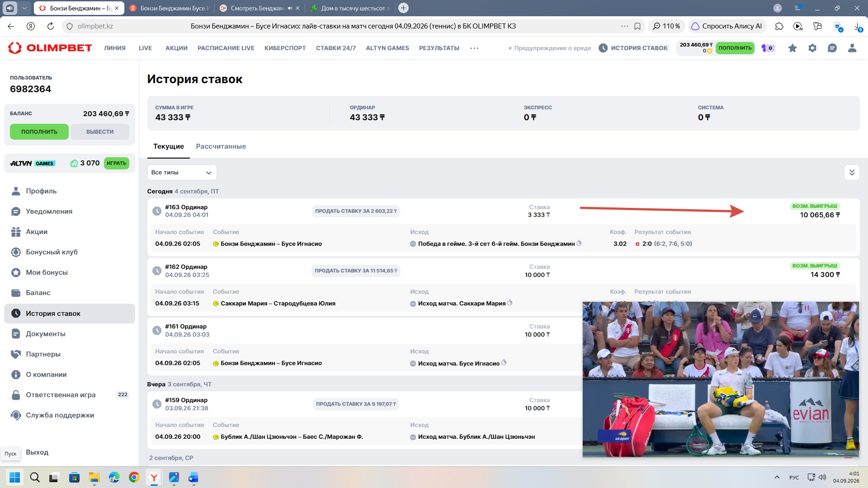Open РЕЗУЛЬТАТЫ menu item
The image size is (868, 488).
tap(439, 48)
